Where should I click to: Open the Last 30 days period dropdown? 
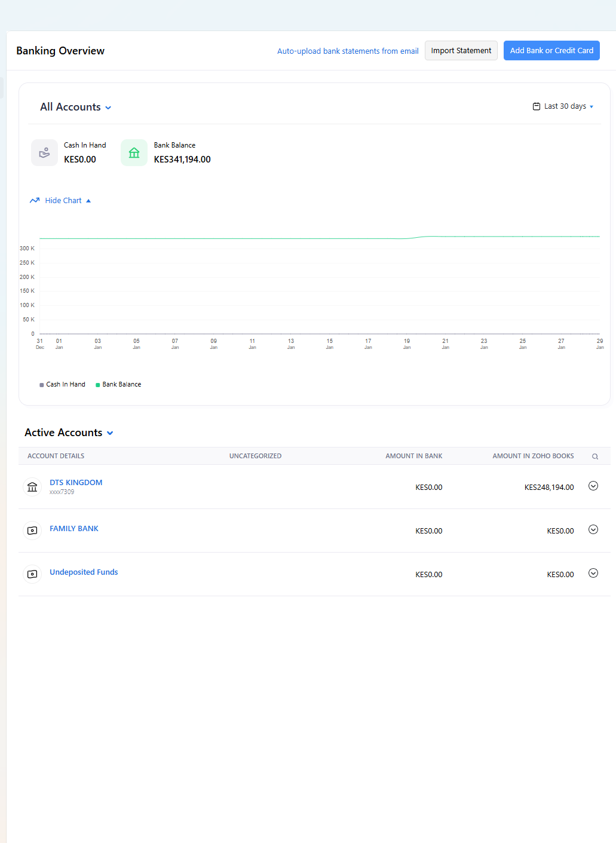(565, 106)
